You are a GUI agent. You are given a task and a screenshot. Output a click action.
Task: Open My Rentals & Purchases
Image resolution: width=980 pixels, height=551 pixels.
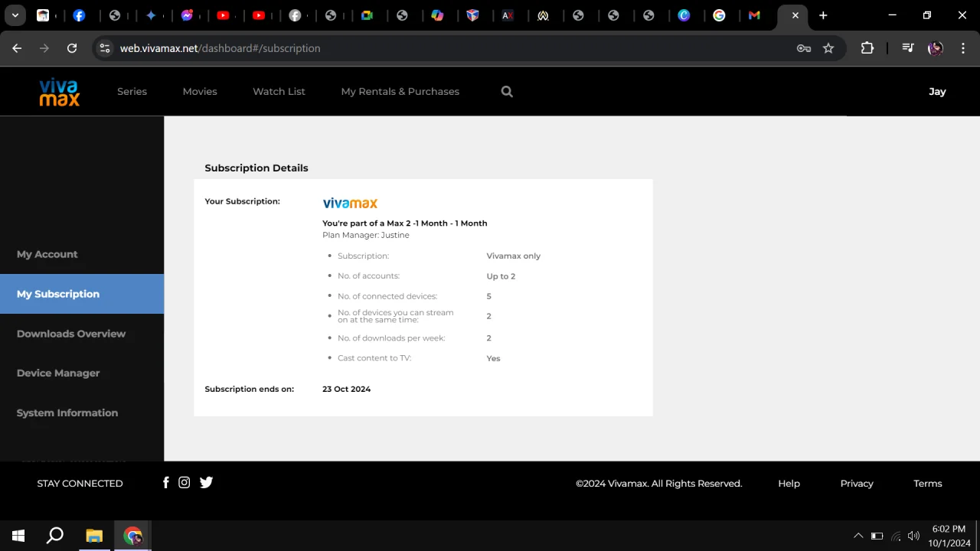click(x=400, y=91)
